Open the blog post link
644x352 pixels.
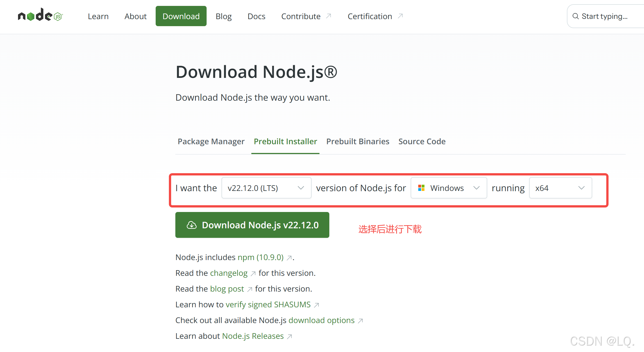(x=227, y=289)
